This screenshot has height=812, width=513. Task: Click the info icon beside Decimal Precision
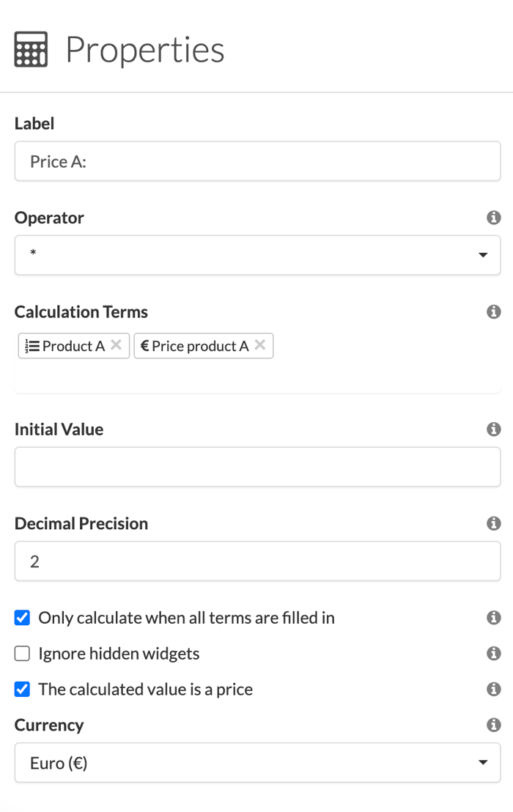[x=494, y=523]
